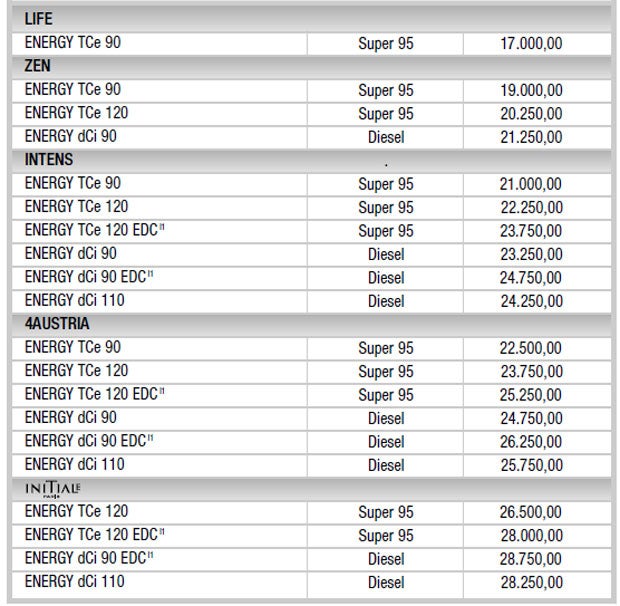Select ENERGY TCe 120 EDC under 4AUSTRIA

coord(94,394)
